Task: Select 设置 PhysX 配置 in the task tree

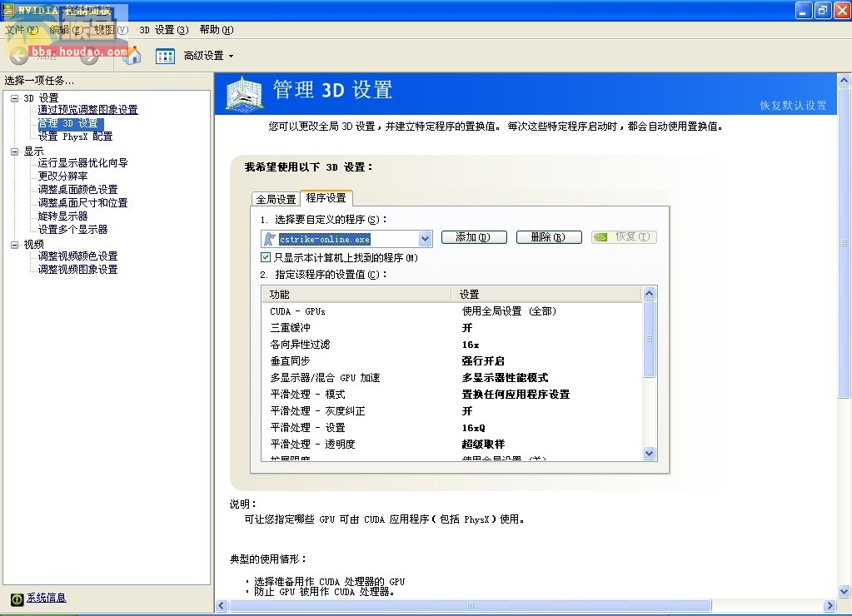Action: point(75,137)
